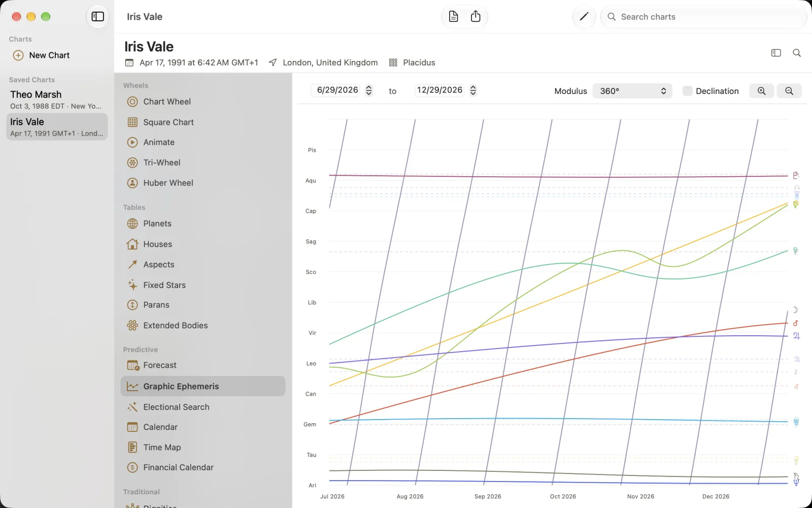The height and width of the screenshot is (508, 812).
Task: Click the Huber Wheel icon
Action: coord(132,183)
